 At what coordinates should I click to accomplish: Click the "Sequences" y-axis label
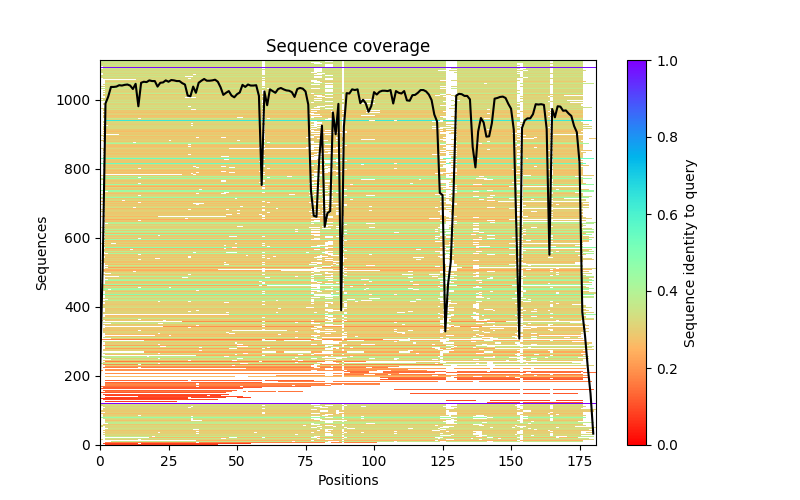coord(42,252)
